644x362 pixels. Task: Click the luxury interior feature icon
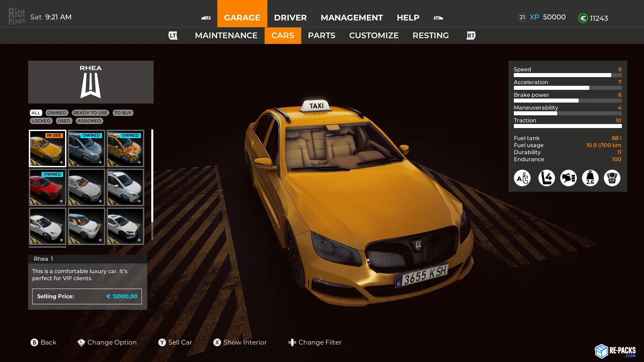point(568,178)
